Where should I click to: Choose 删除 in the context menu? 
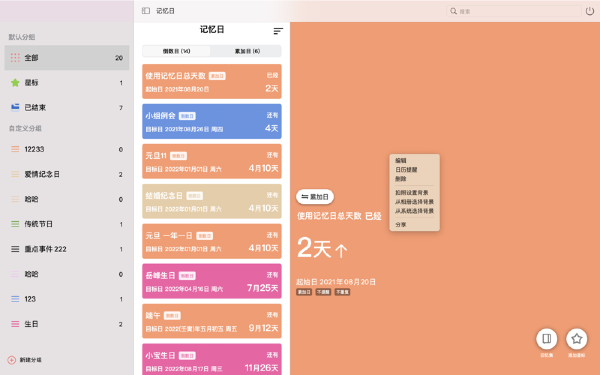(x=401, y=179)
